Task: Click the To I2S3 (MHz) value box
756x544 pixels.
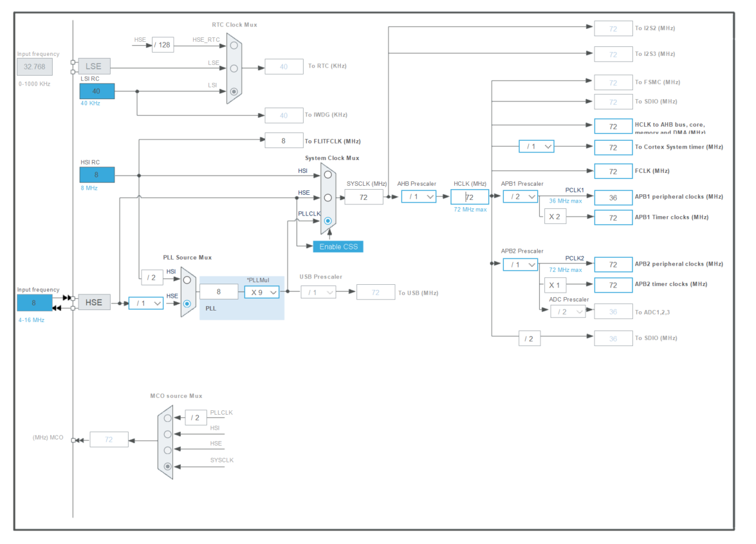Action: click(x=613, y=54)
